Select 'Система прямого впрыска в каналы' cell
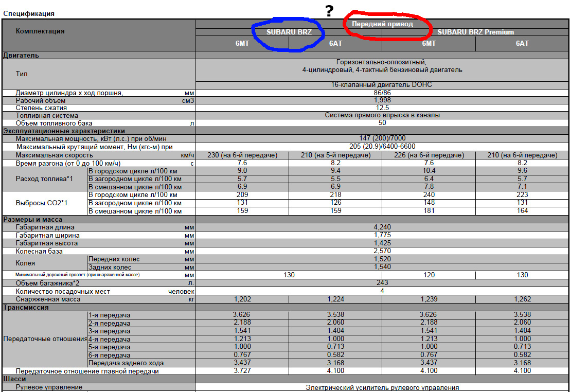The height and width of the screenshot is (392, 570). (x=382, y=115)
